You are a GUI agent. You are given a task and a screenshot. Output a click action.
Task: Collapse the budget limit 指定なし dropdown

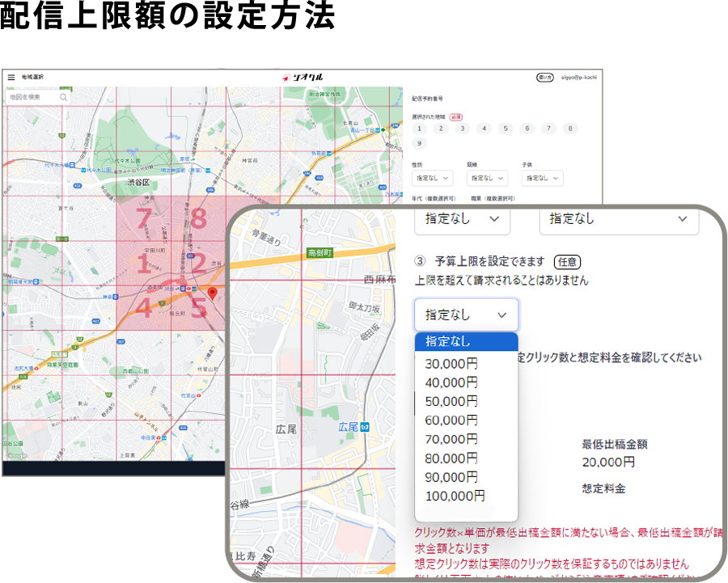(466, 315)
